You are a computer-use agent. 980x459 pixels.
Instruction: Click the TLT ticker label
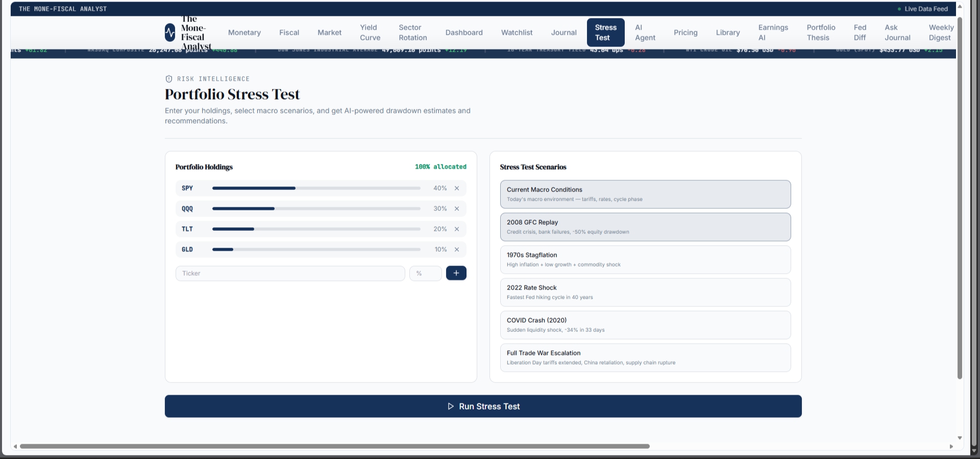point(187,229)
